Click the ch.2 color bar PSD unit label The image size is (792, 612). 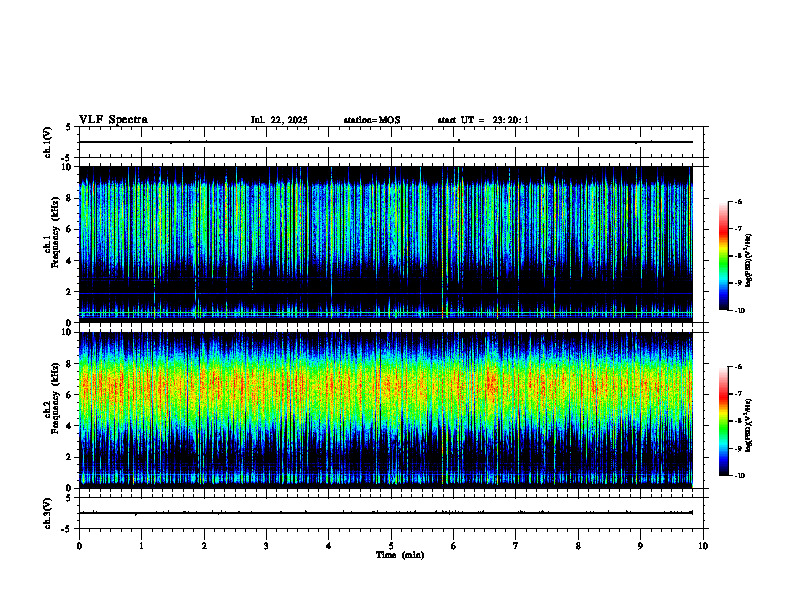point(749,425)
